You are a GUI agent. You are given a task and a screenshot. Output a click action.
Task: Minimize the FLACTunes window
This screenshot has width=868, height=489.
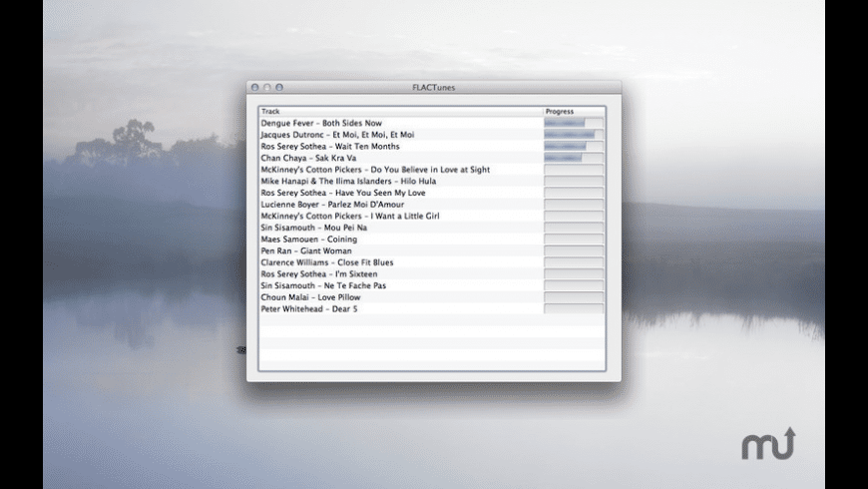point(267,88)
